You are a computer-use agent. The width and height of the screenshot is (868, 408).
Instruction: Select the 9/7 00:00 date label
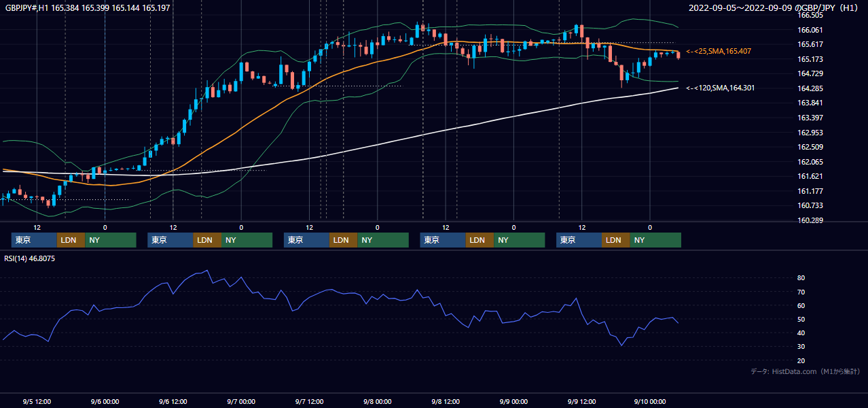(x=241, y=401)
